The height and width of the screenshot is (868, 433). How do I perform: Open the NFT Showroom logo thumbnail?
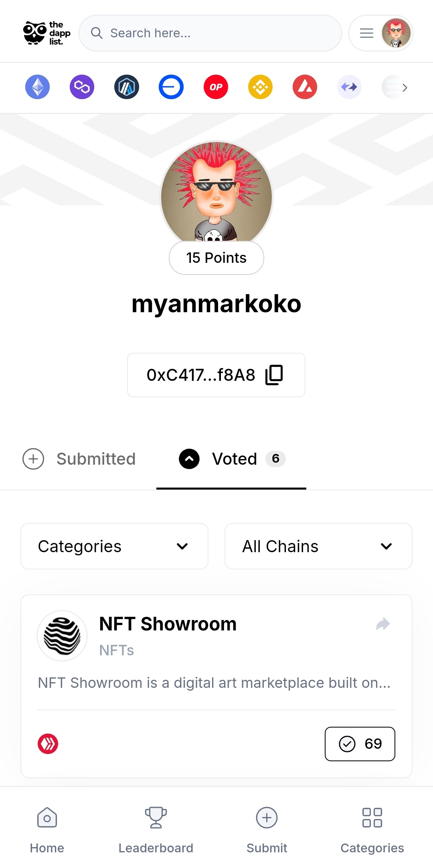(x=62, y=636)
